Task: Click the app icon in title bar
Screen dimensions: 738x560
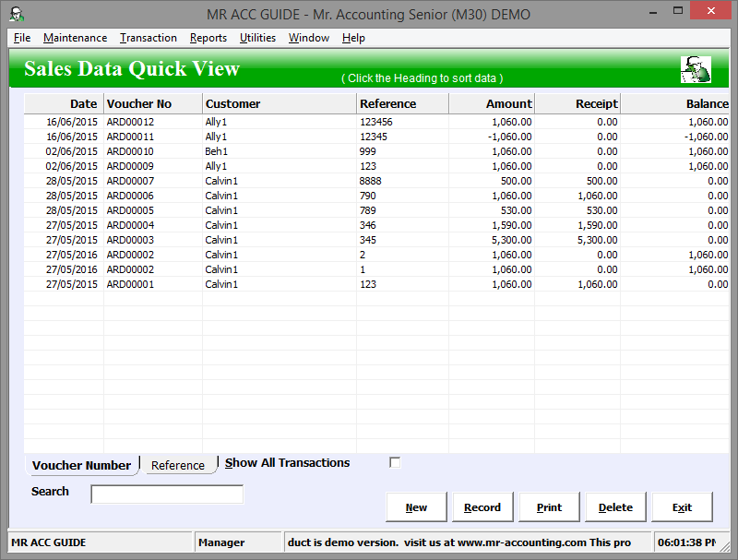Action: 16,14
